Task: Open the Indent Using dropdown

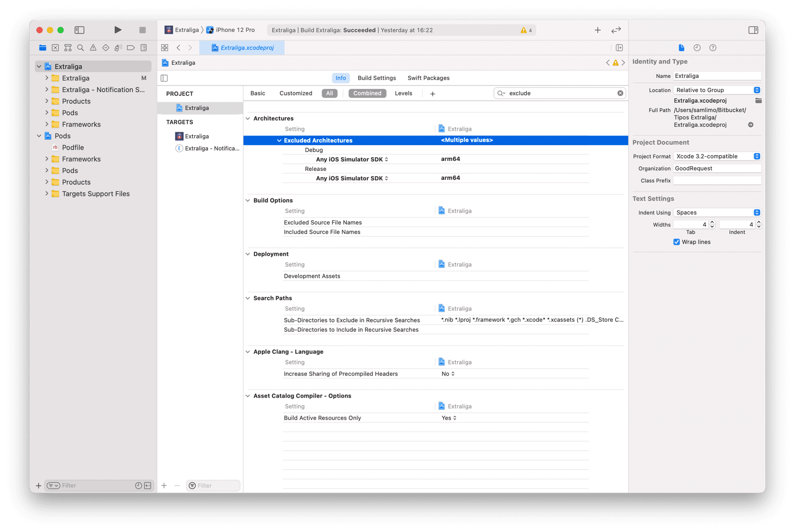Action: click(x=717, y=212)
